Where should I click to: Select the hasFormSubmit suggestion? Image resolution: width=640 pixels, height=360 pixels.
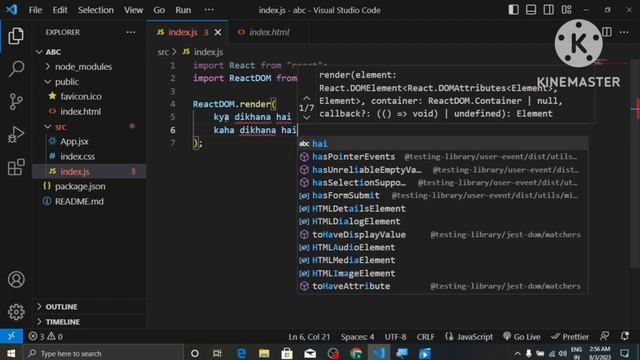point(442,196)
